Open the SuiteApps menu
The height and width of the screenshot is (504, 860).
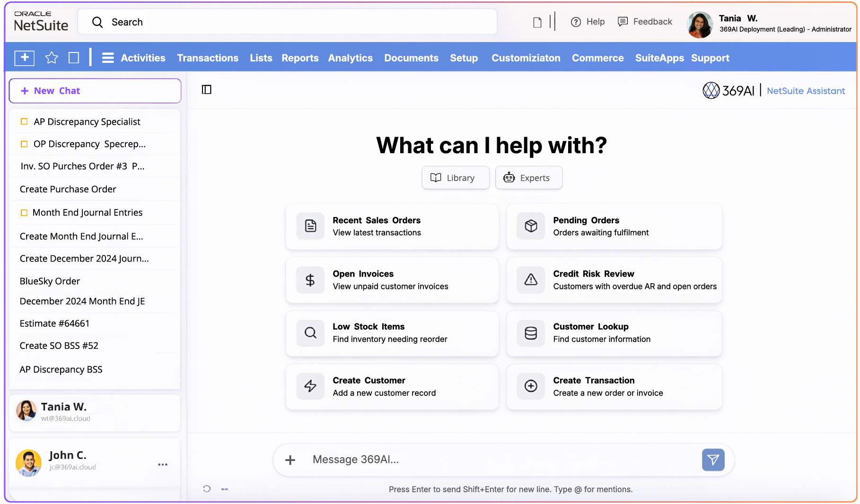[x=659, y=58]
